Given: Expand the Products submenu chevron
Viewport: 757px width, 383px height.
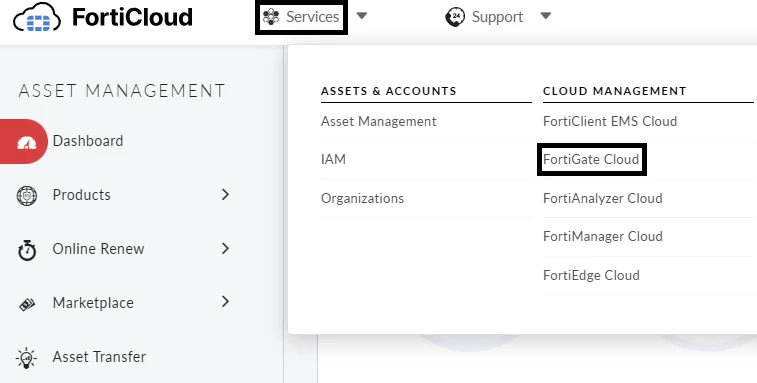Looking at the screenshot, I should click(x=225, y=194).
